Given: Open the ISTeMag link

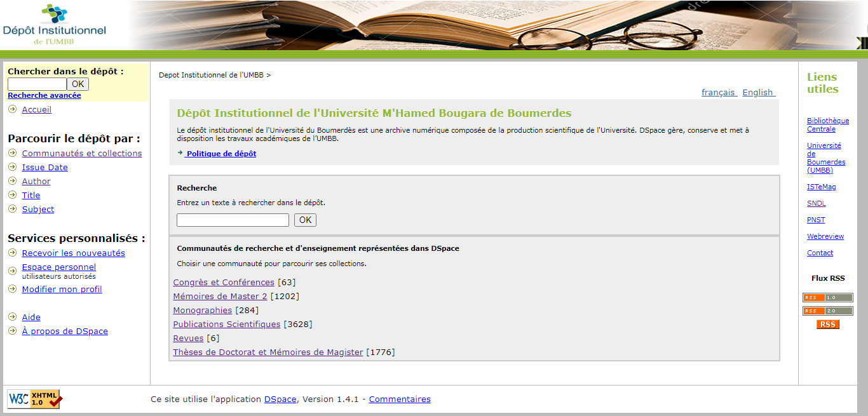Looking at the screenshot, I should 822,187.
